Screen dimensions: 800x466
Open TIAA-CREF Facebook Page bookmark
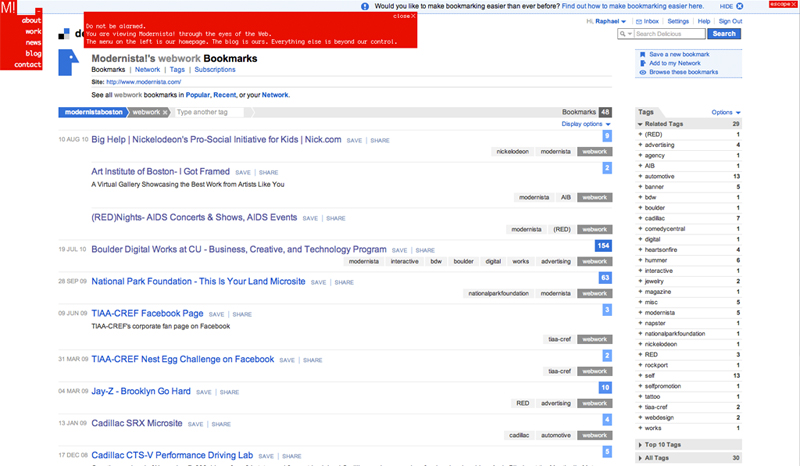147,313
